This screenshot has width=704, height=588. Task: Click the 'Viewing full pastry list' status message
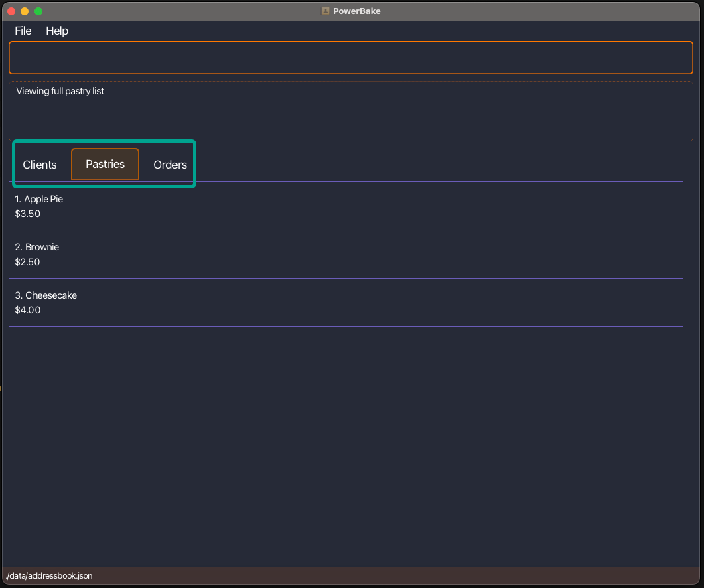(60, 91)
